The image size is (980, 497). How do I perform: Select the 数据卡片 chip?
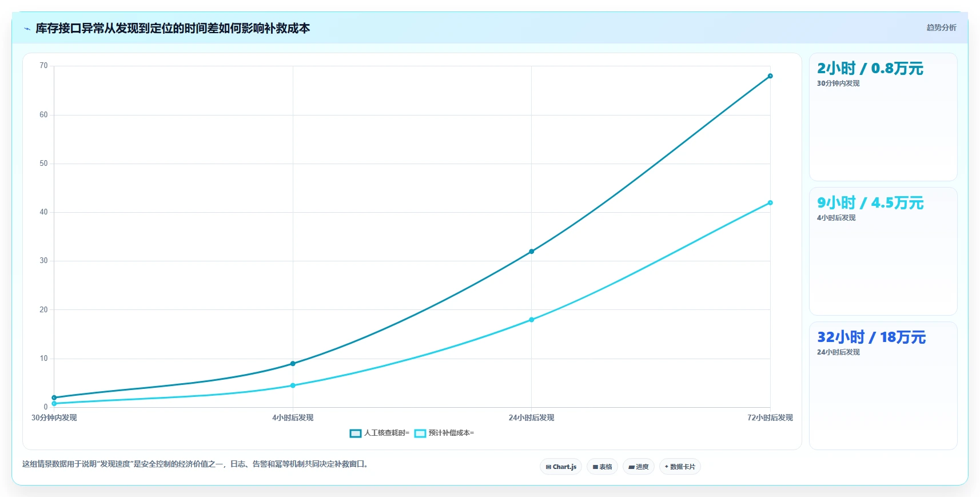[x=680, y=467]
